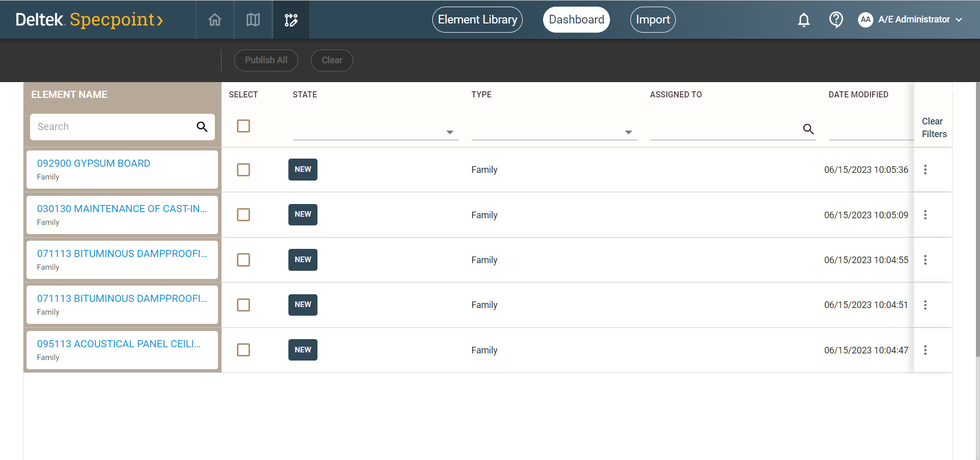Open notifications bell icon
The width and height of the screenshot is (980, 460).
803,20
